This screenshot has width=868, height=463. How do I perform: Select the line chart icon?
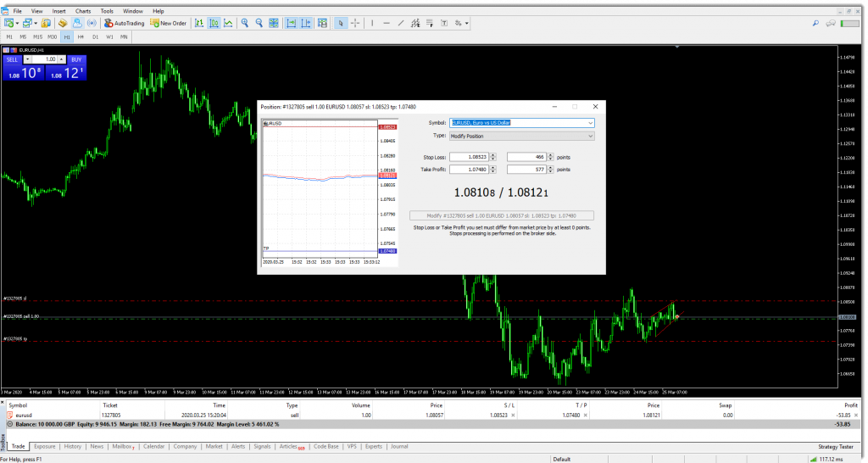coord(228,23)
